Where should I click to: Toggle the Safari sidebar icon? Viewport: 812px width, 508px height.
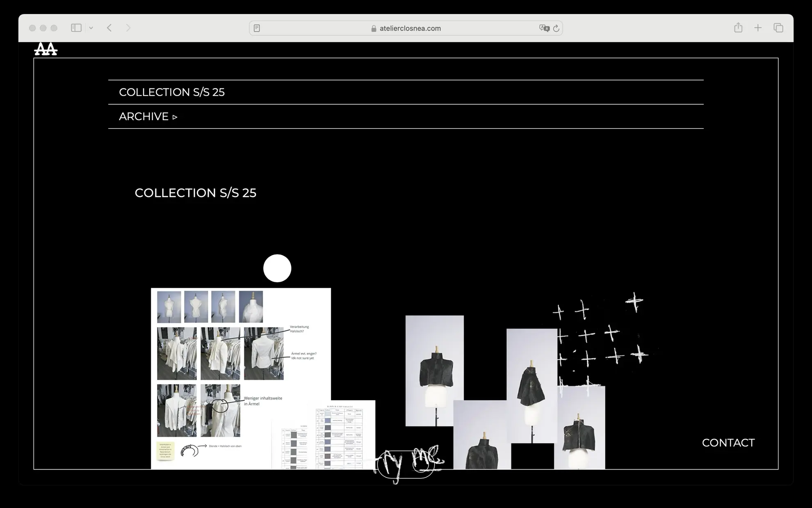(76, 28)
